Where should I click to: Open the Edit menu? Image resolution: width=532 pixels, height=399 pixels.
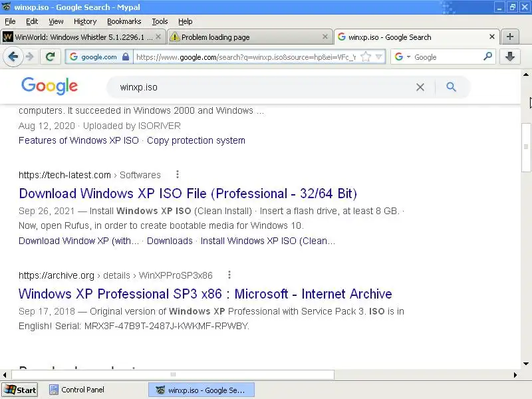32,21
